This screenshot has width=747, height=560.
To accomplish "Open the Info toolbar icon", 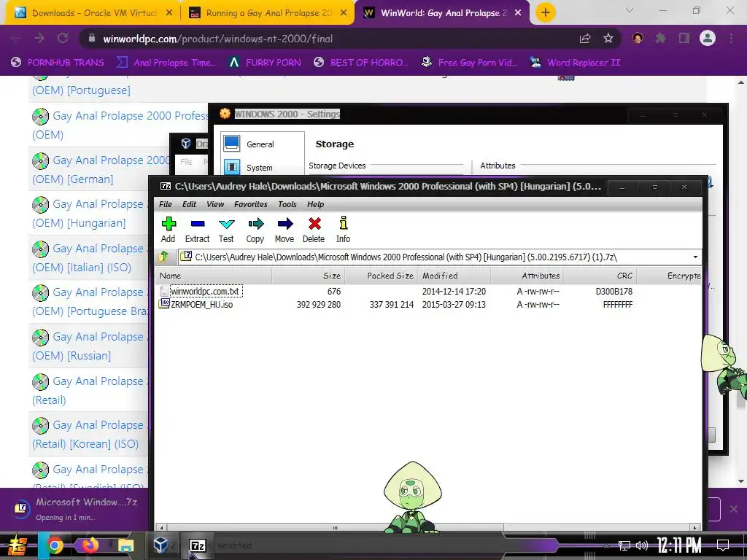I will (x=343, y=230).
